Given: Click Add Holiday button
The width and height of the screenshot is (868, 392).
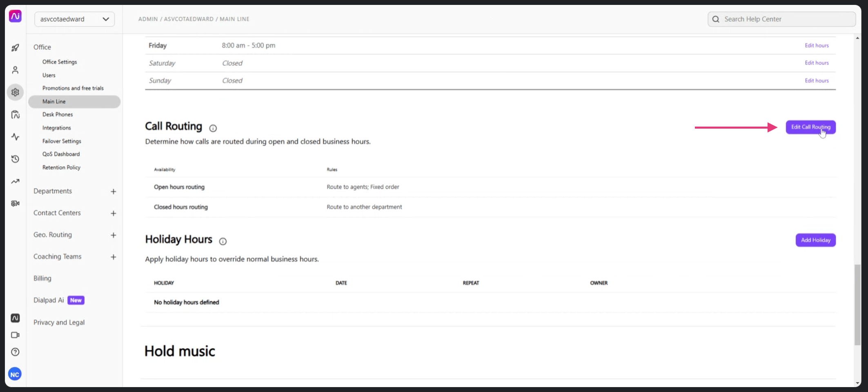Looking at the screenshot, I should click(x=815, y=240).
